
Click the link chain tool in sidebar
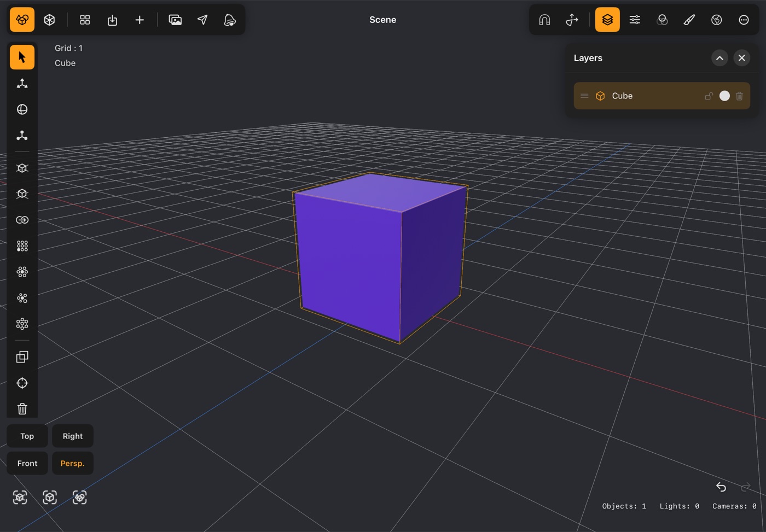point(22,220)
